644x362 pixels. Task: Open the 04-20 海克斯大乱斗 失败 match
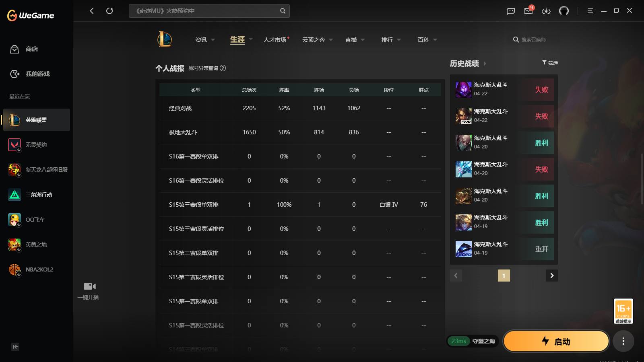504,169
